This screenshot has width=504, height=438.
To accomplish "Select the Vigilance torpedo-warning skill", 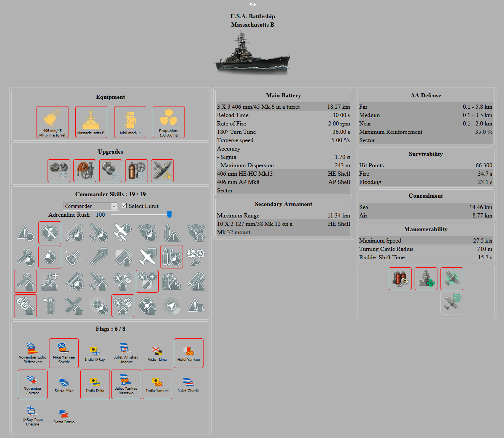I will 196,281.
